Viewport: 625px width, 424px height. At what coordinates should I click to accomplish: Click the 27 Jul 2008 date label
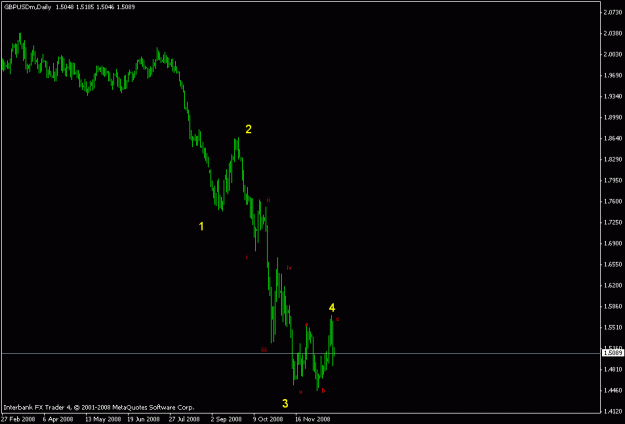point(185,420)
